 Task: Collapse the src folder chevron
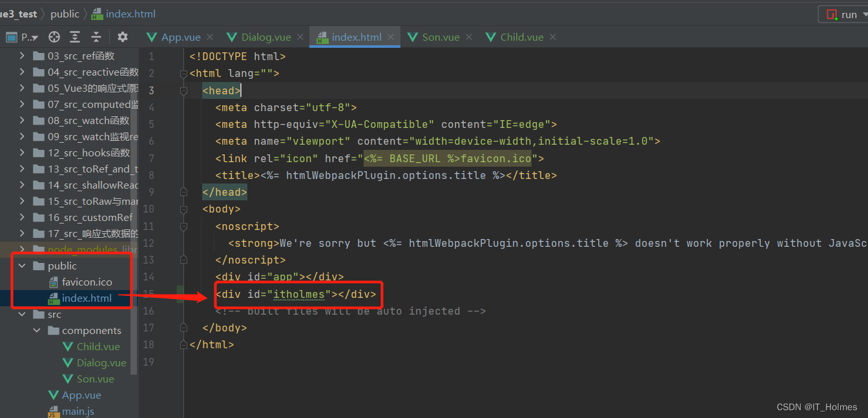click(23, 315)
